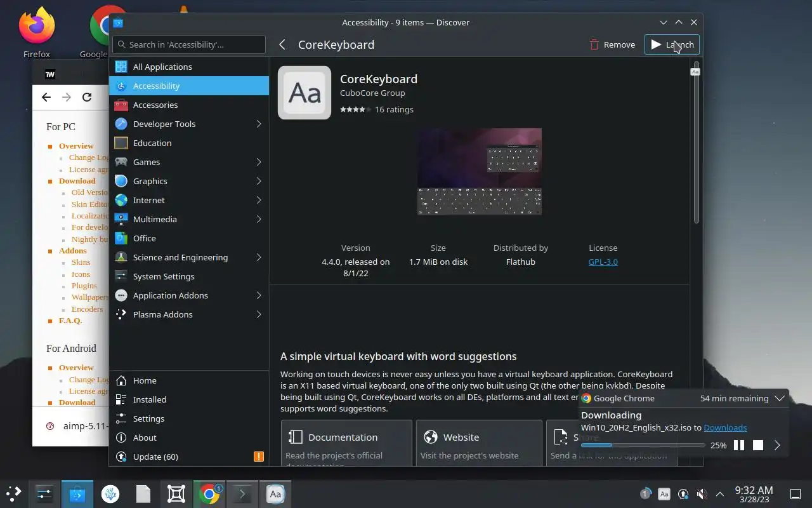Expand Multimedia submenu arrow

[259, 219]
